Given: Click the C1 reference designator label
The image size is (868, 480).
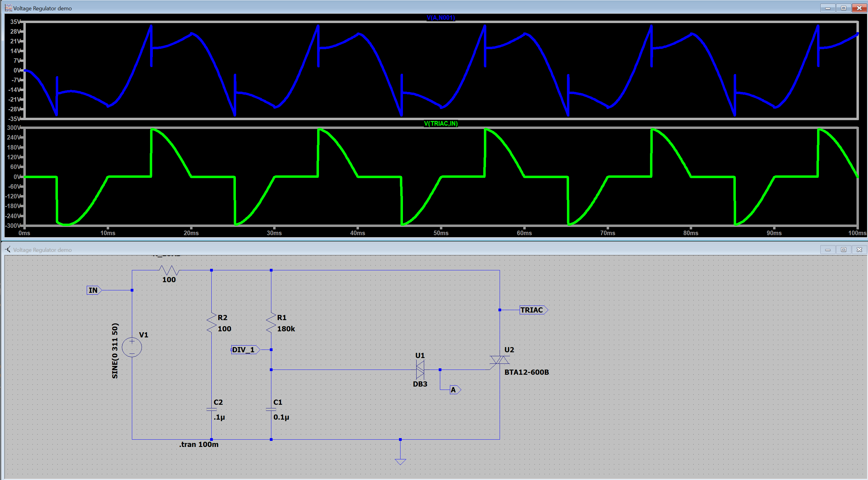Looking at the screenshot, I should pyautogui.click(x=278, y=402).
